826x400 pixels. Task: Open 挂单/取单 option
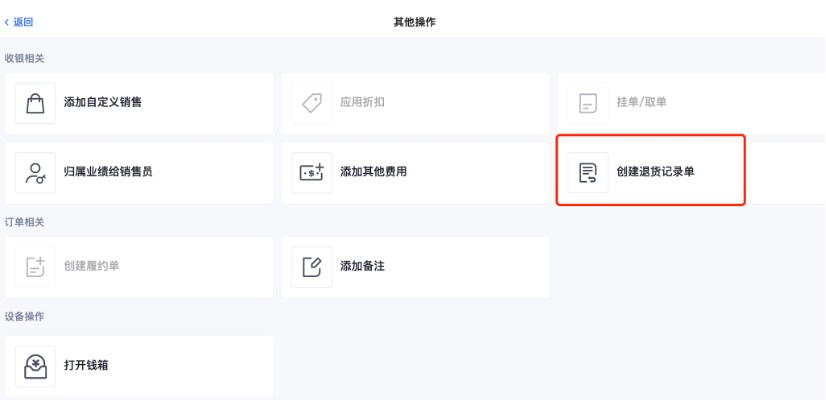coord(642,102)
